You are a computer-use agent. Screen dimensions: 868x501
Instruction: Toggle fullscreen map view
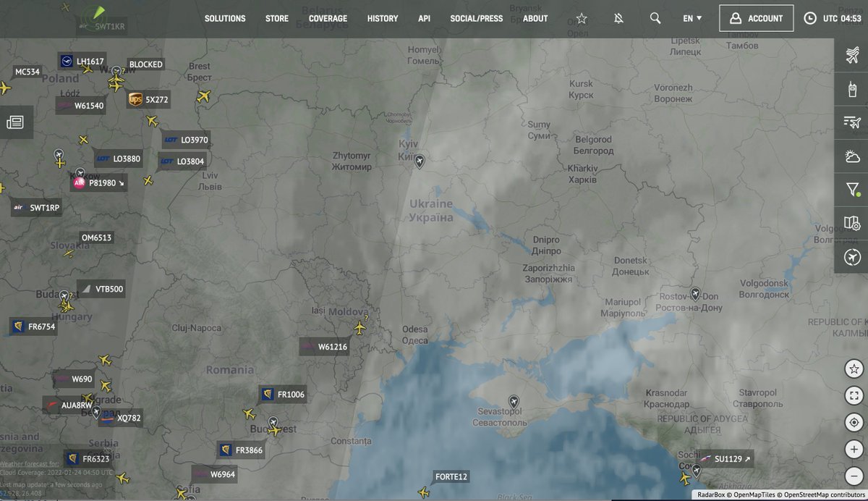click(854, 395)
